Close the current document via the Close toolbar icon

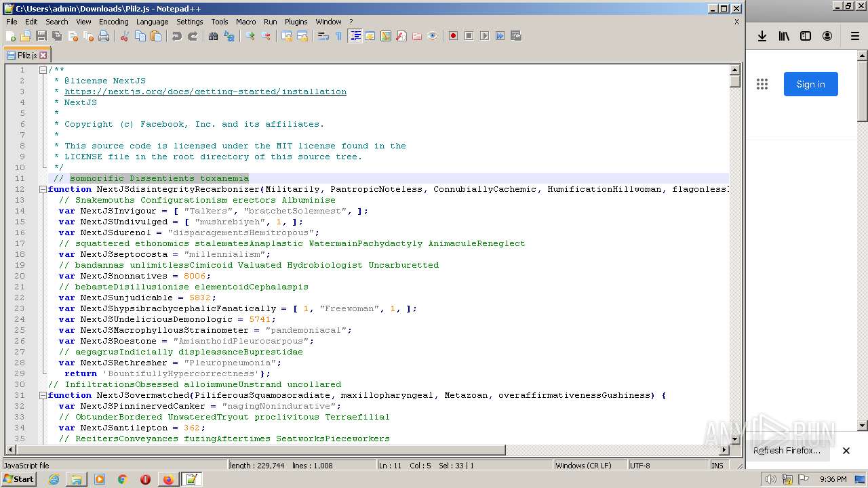[x=73, y=36]
